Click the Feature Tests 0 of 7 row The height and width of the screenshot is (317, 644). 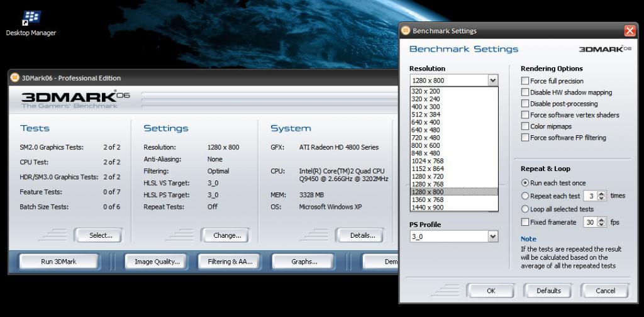(70, 192)
